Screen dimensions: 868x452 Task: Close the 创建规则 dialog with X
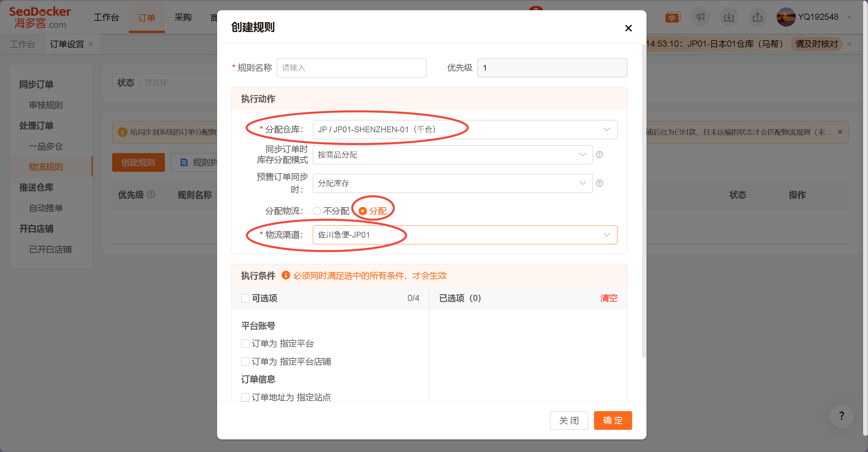tap(628, 28)
